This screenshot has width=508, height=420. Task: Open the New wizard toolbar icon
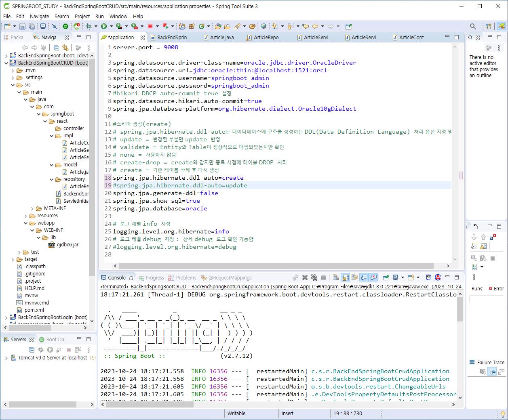[x=7, y=26]
